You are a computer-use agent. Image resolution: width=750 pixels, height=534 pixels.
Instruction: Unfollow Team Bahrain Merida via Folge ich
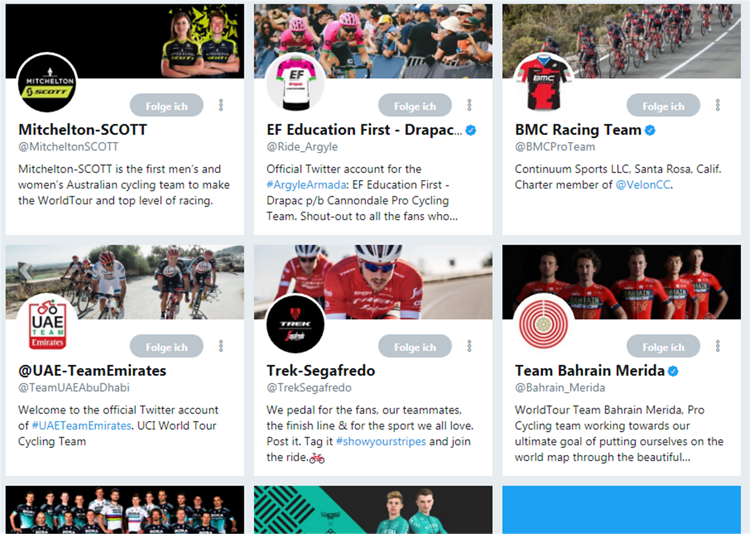point(663,346)
